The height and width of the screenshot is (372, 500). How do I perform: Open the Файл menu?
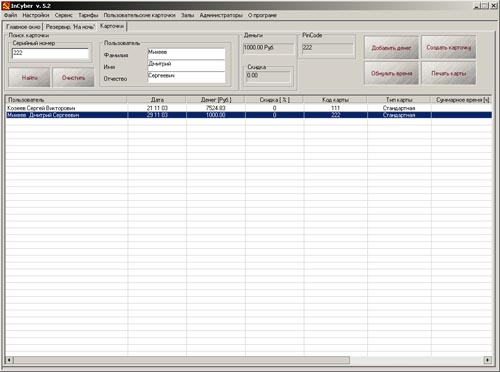(10, 15)
